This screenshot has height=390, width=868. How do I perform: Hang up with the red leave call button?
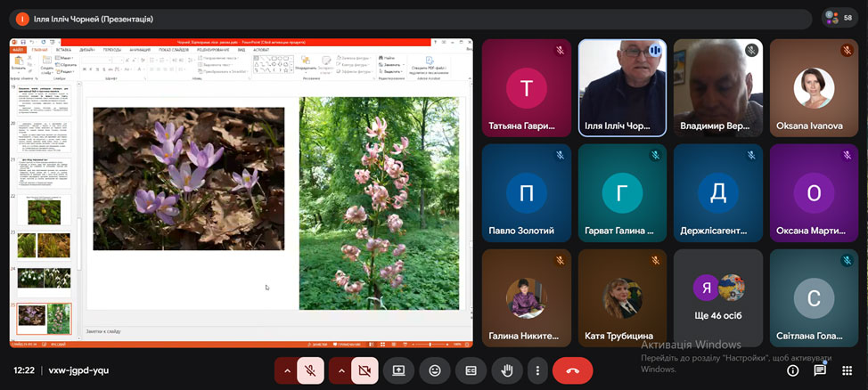572,370
